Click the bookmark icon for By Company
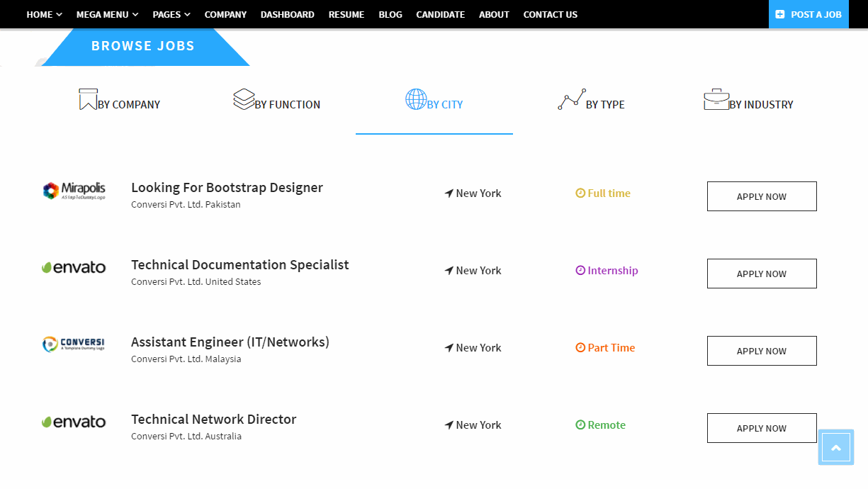Viewport: 868px width, 489px height. click(88, 99)
